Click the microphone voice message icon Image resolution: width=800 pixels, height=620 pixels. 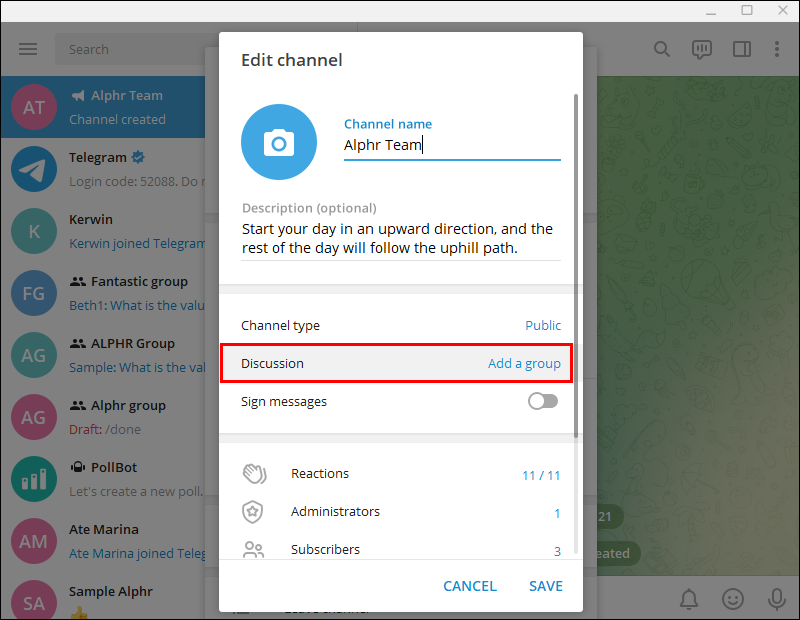tap(777, 599)
